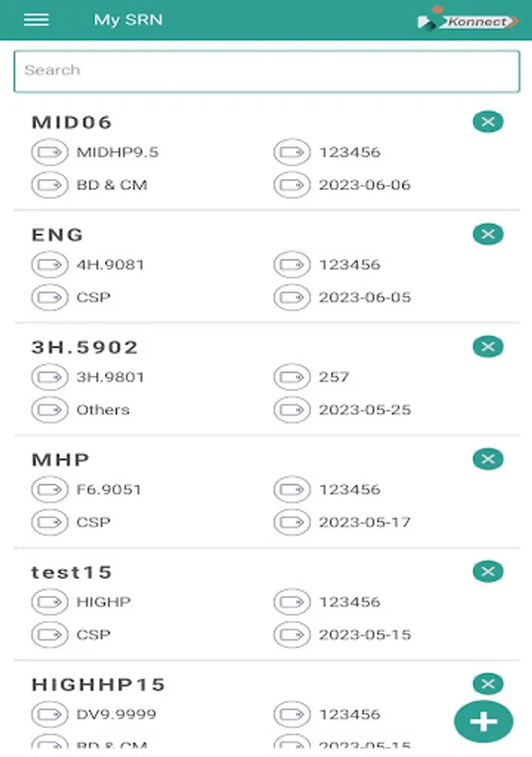Click the tag icon next to MIDHP9.5
The height and width of the screenshot is (757, 532).
coord(50,152)
